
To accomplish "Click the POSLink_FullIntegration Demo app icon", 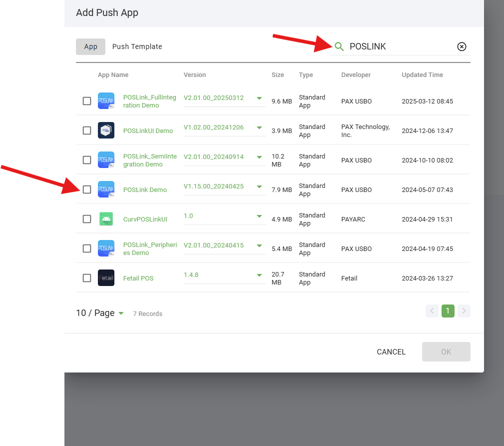I will (106, 101).
